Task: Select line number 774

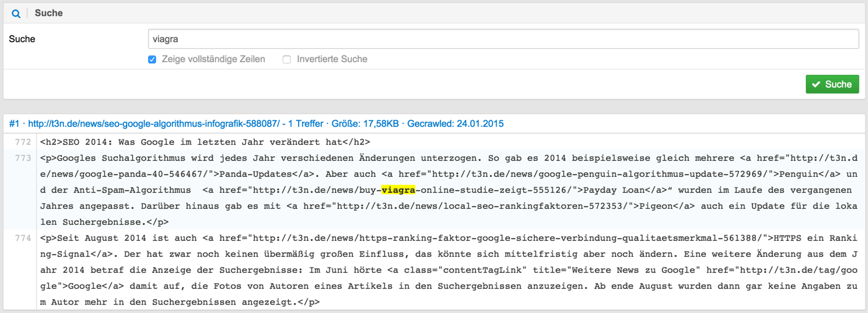Action: (23, 238)
